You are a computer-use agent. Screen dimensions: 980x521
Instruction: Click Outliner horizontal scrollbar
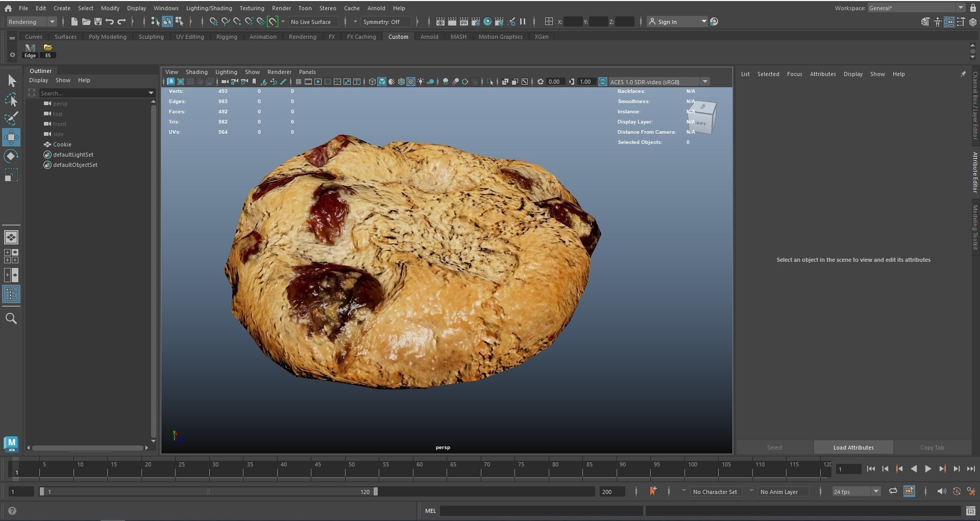88,448
